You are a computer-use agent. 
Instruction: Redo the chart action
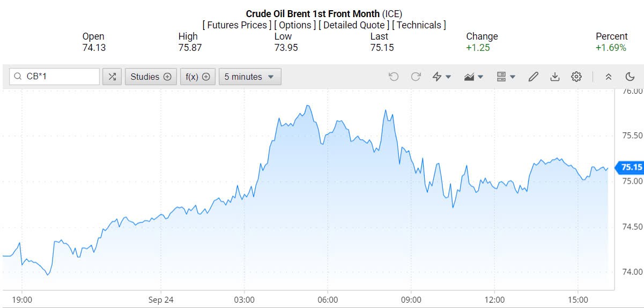tap(416, 77)
